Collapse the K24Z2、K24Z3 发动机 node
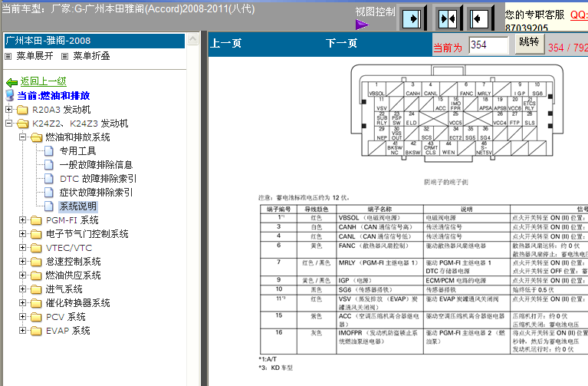This screenshot has height=386, width=588. [x=8, y=123]
